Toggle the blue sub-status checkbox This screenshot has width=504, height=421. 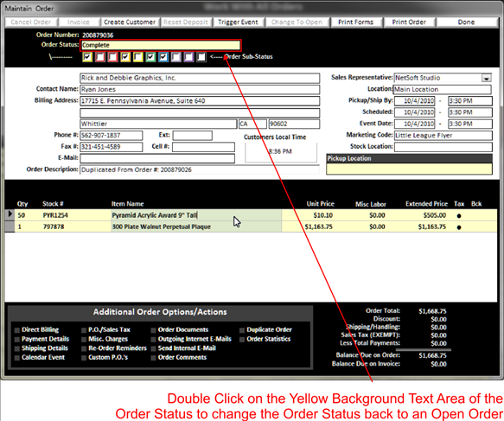pos(163,57)
